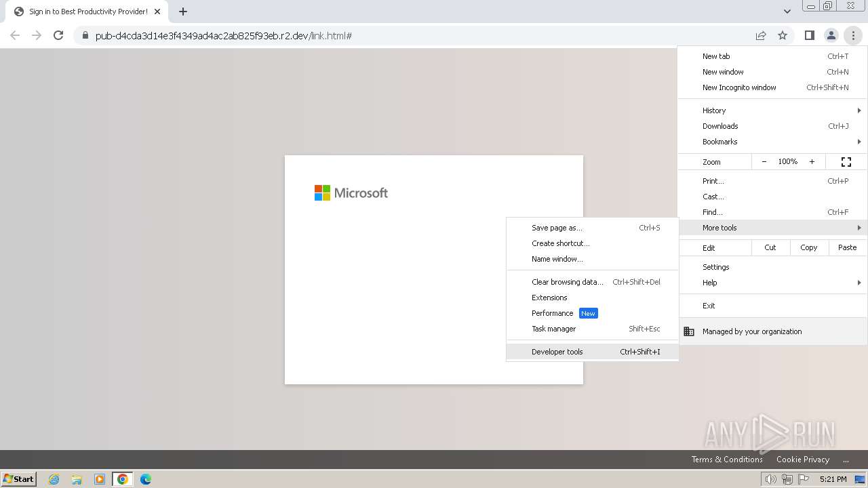Click the show desktop tray icon
The height and width of the screenshot is (488, 868).
pos(860,479)
